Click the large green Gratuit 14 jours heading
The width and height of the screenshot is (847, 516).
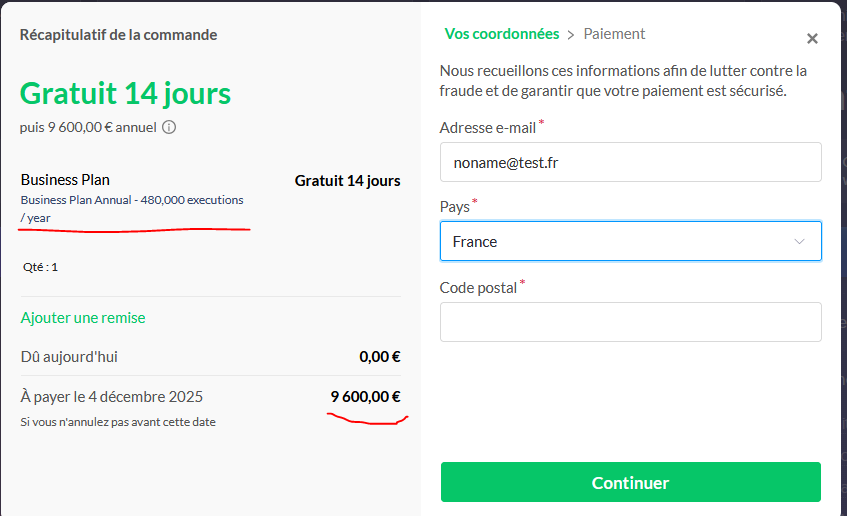point(125,94)
